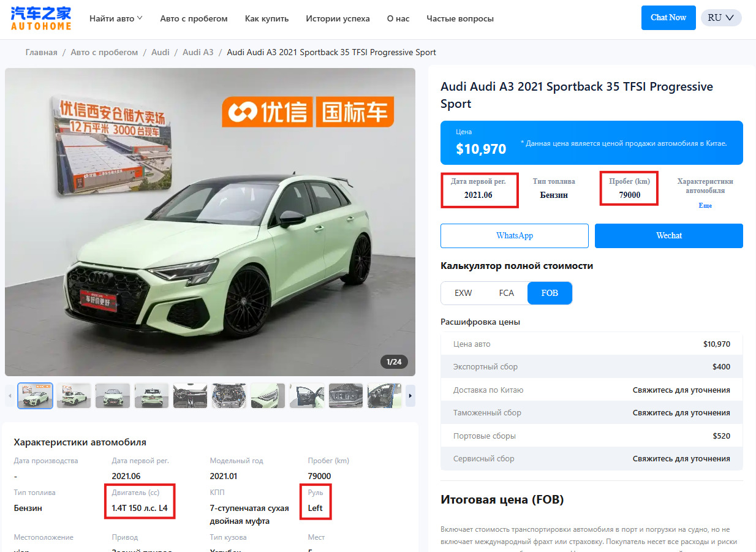Image resolution: width=756 pixels, height=552 pixels.
Task: Click the Итоговая цена (FOB) heading
Action: (502, 499)
